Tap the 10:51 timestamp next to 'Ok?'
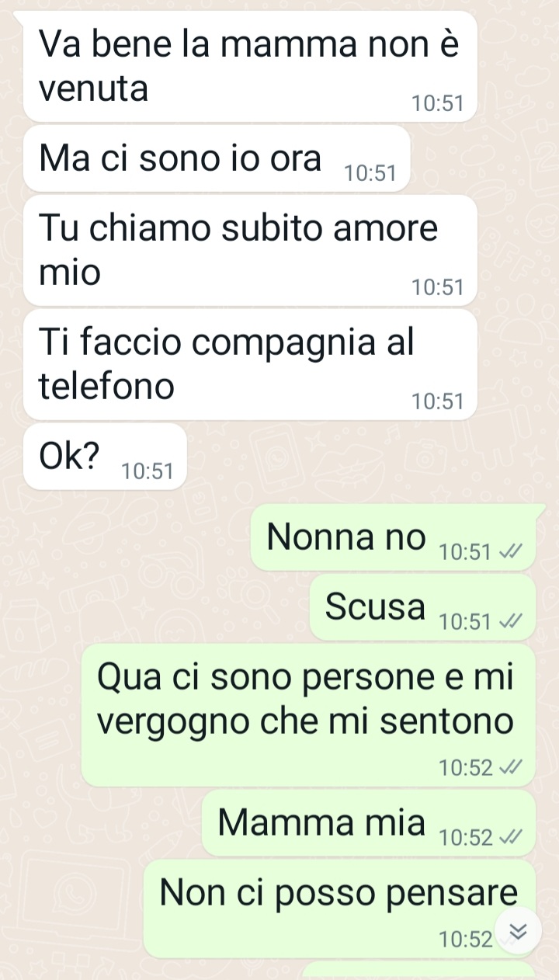This screenshot has height=980, width=559. (x=148, y=471)
